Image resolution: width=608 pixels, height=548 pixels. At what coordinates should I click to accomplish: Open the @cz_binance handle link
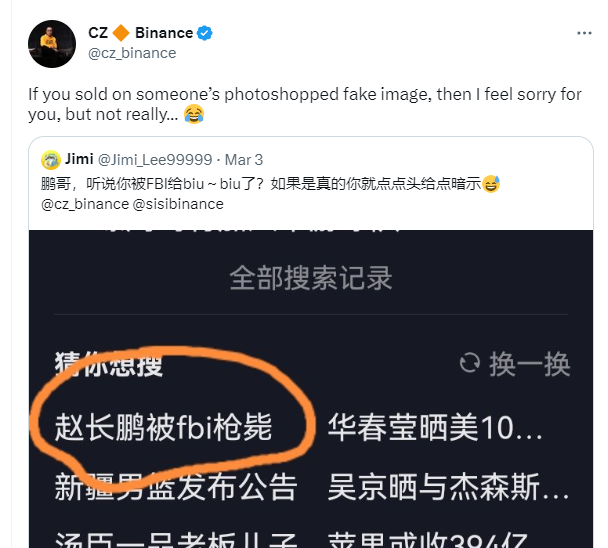point(132,53)
